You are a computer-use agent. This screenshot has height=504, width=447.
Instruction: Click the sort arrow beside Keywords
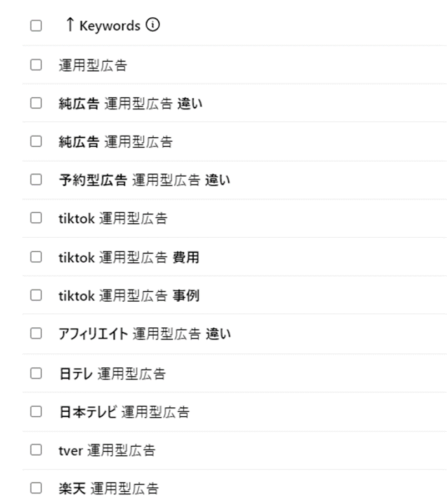[x=70, y=25]
